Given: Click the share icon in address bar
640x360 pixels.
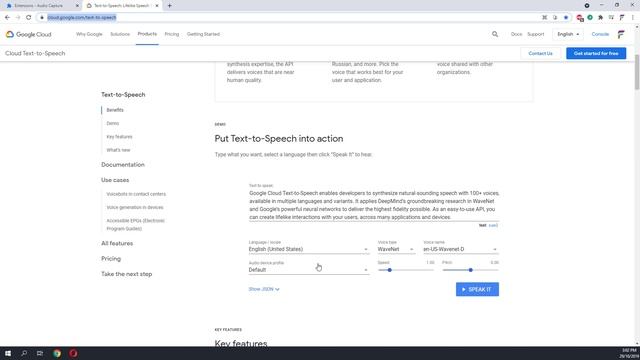Looking at the screenshot, I should pyautogui.click(x=555, y=18).
